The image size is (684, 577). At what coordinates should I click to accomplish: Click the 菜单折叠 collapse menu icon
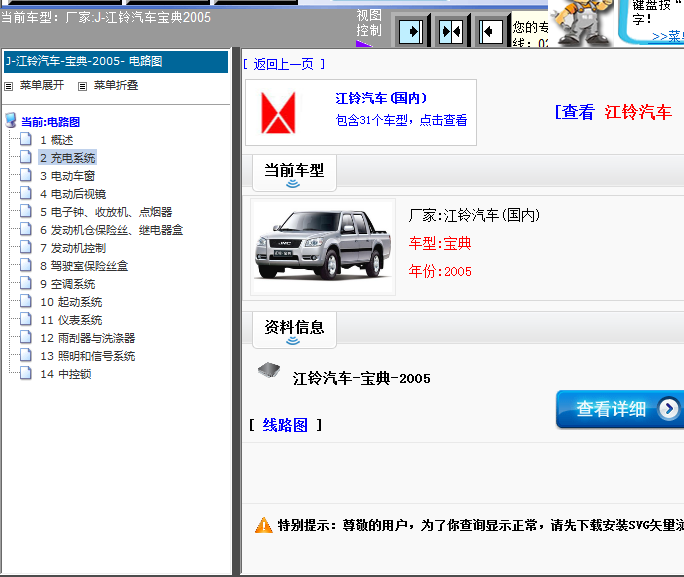tap(82, 86)
